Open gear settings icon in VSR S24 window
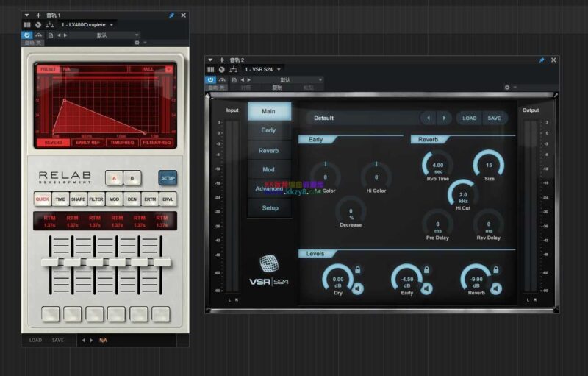The image size is (588, 376). click(507, 87)
